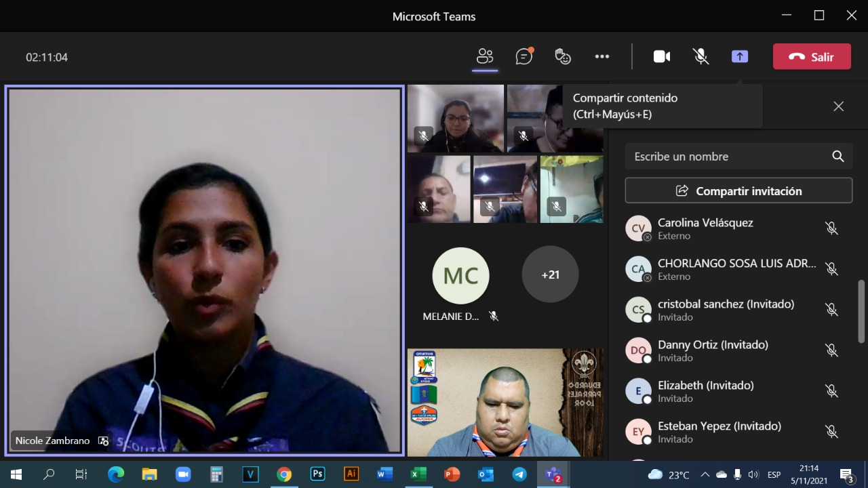Open Photoshop from the taskbar
The image size is (868, 488).
point(317,474)
